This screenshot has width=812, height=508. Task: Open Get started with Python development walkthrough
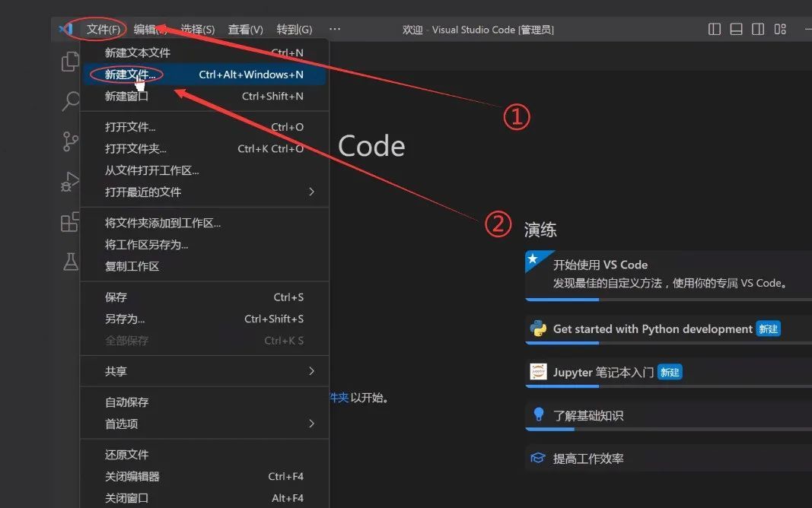coord(669,329)
